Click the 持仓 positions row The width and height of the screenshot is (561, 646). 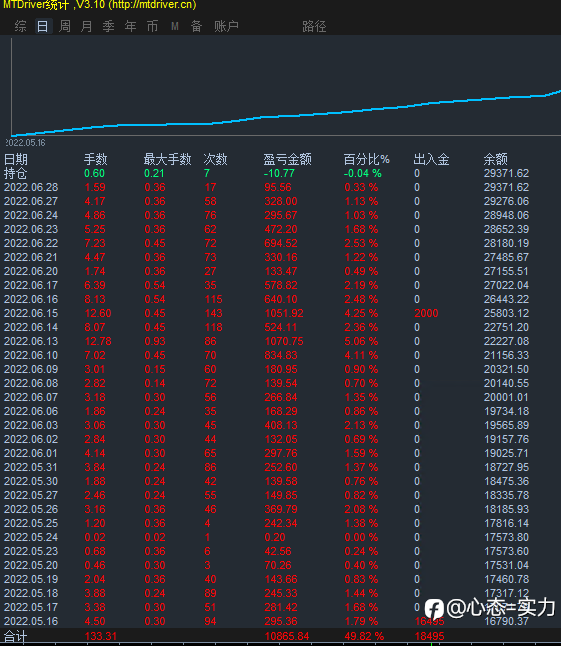pyautogui.click(x=280, y=173)
